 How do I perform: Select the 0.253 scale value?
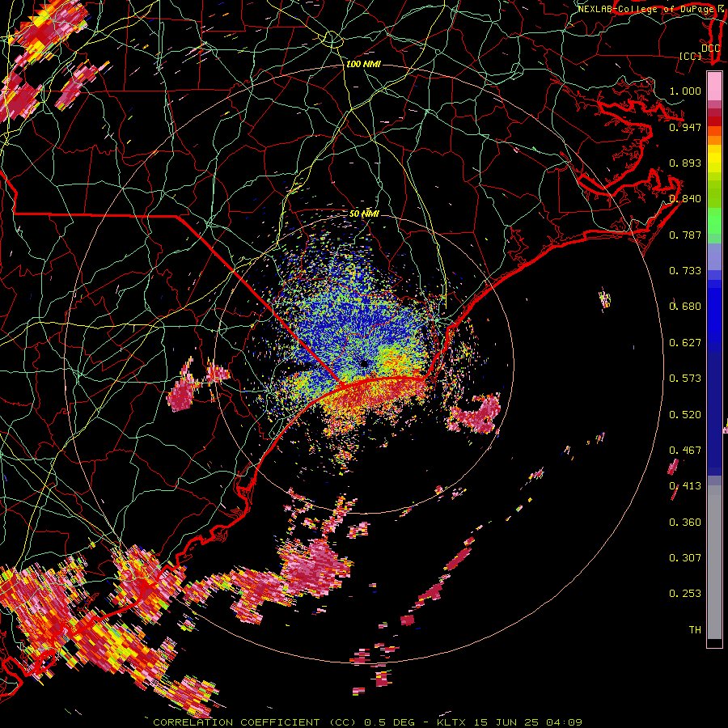coord(685,594)
